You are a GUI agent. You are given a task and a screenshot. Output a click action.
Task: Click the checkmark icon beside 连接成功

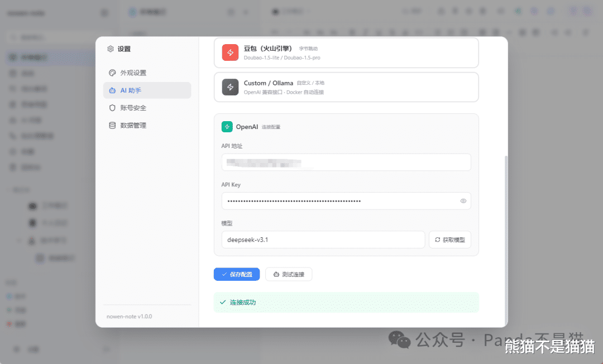click(x=223, y=302)
